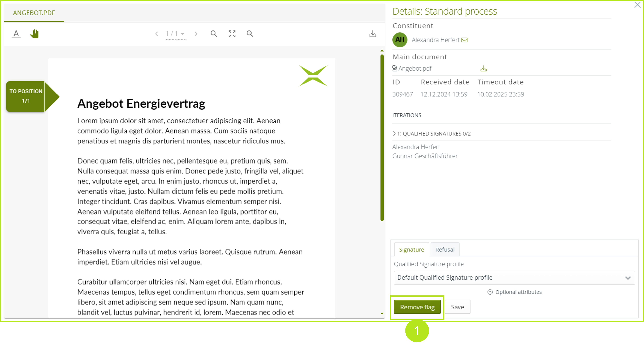Download Angebot.pdf from the Main document section
The width and height of the screenshot is (644, 347).
(483, 68)
